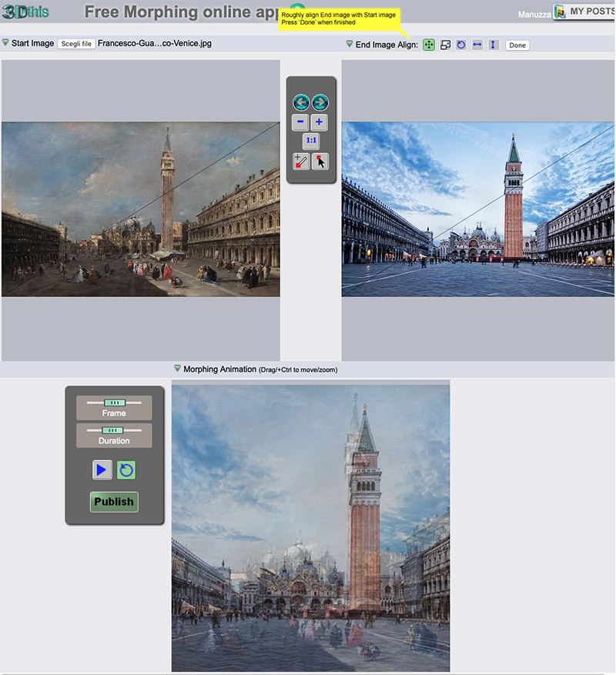Click the undo left-arrow button
Screen dimensions: 616x675
301,102
